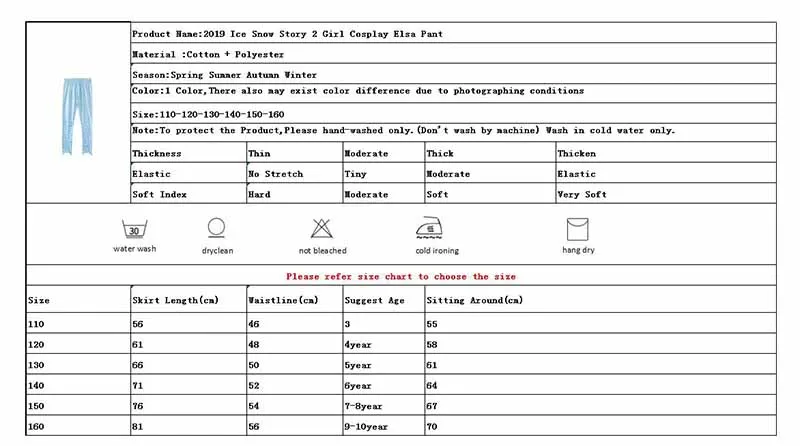Click size '110' in the size chart
This screenshot has height=446, width=800.
point(36,324)
